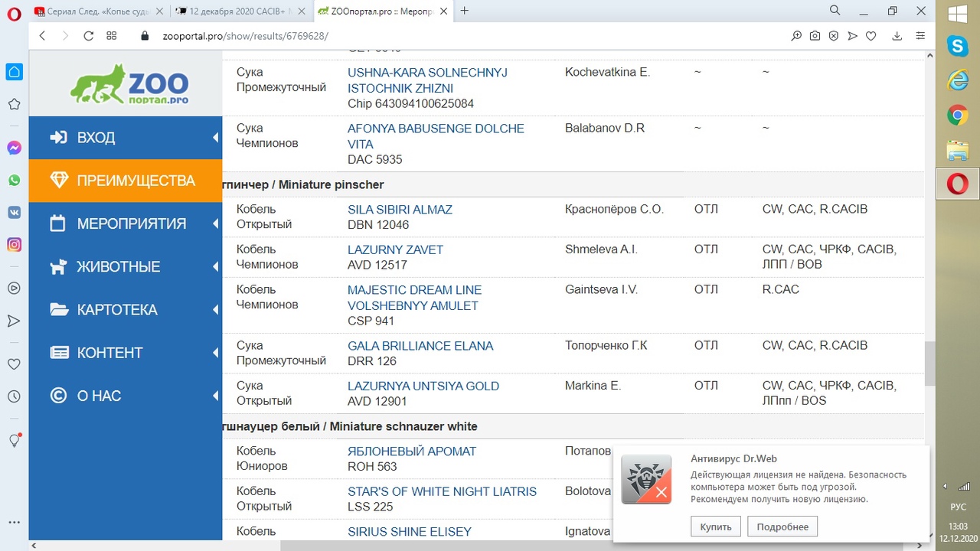
Task: Click the Купить button in Dr.Web notification
Action: 715,527
